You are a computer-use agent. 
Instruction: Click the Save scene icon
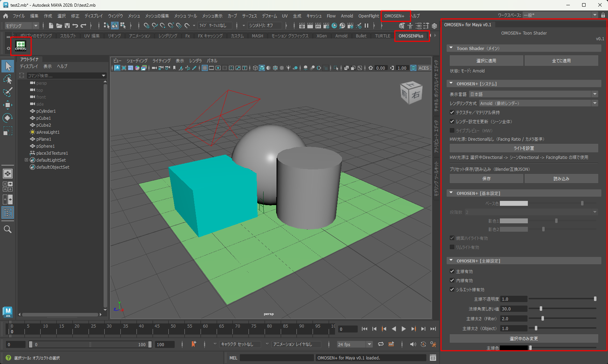pos(67,26)
